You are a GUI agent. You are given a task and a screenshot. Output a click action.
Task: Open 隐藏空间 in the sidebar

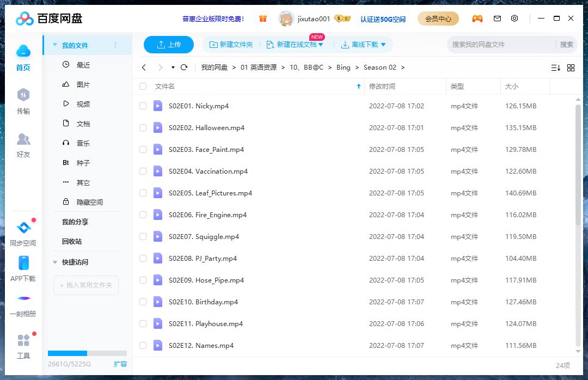89,202
